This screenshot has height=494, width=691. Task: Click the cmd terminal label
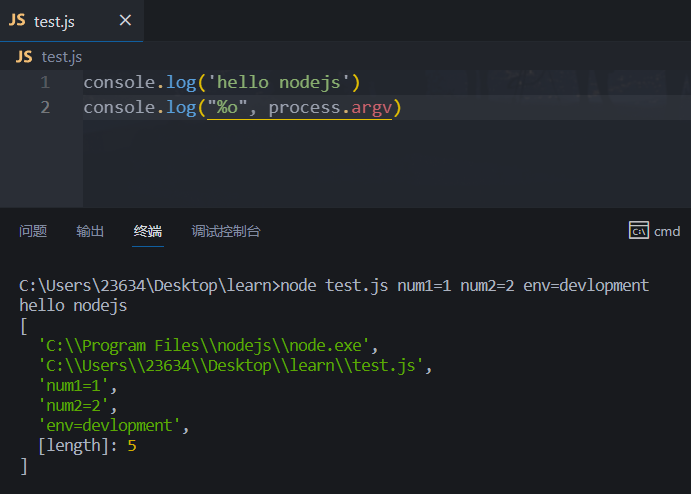pos(667,231)
